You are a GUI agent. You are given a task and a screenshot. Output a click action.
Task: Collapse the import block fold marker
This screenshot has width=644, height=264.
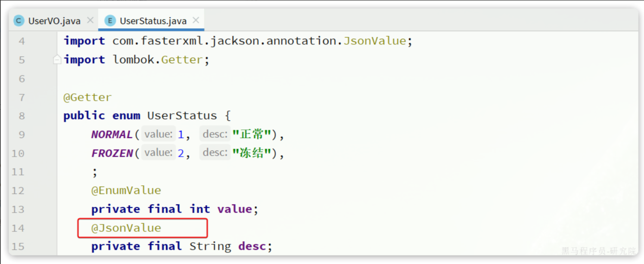[57, 60]
